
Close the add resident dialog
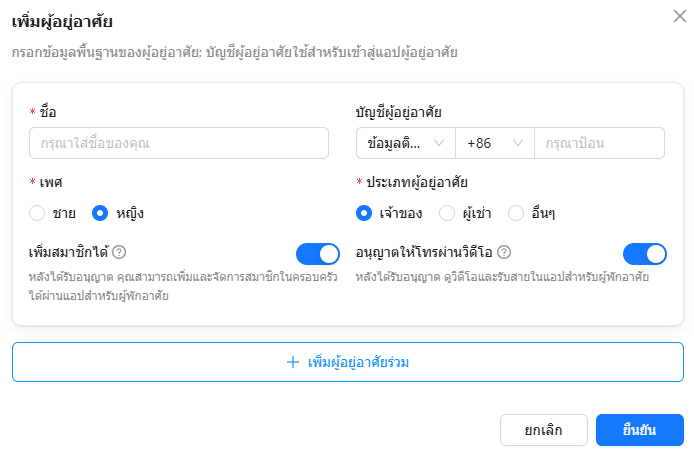click(x=679, y=16)
